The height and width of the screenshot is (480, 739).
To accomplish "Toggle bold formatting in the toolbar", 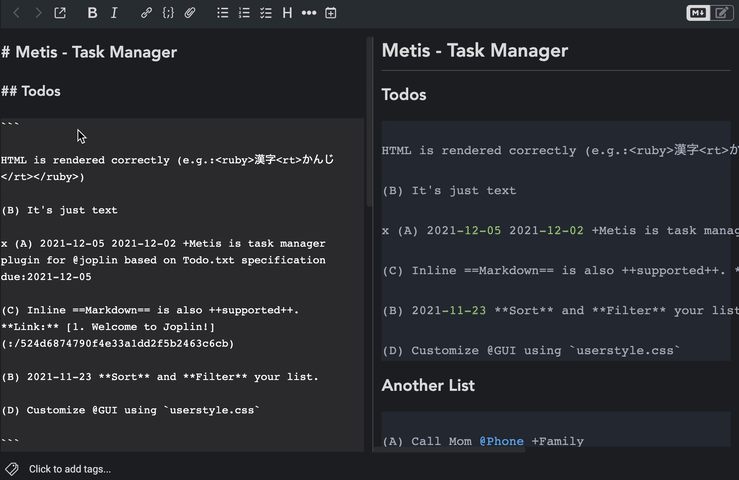I will click(92, 13).
